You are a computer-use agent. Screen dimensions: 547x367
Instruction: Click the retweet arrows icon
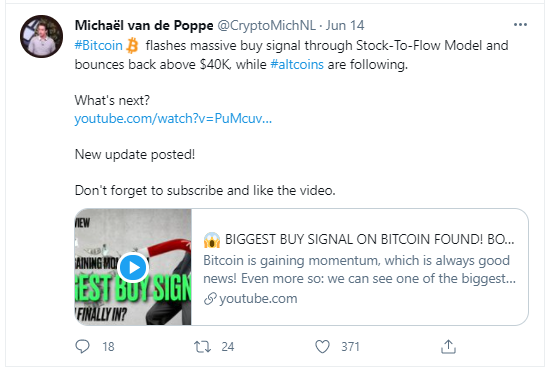click(202, 347)
